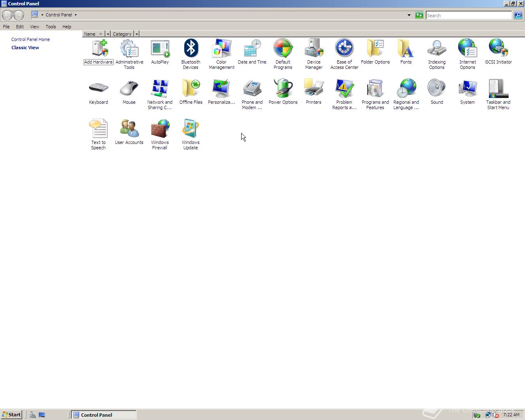525x420 pixels.
Task: Expand the Name column dropdown arrow
Action: coord(108,34)
